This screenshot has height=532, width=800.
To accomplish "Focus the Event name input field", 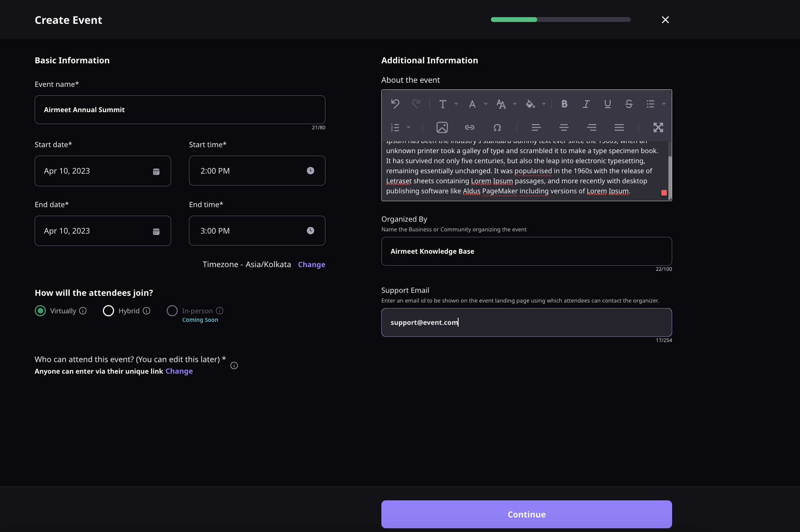I will click(x=180, y=110).
